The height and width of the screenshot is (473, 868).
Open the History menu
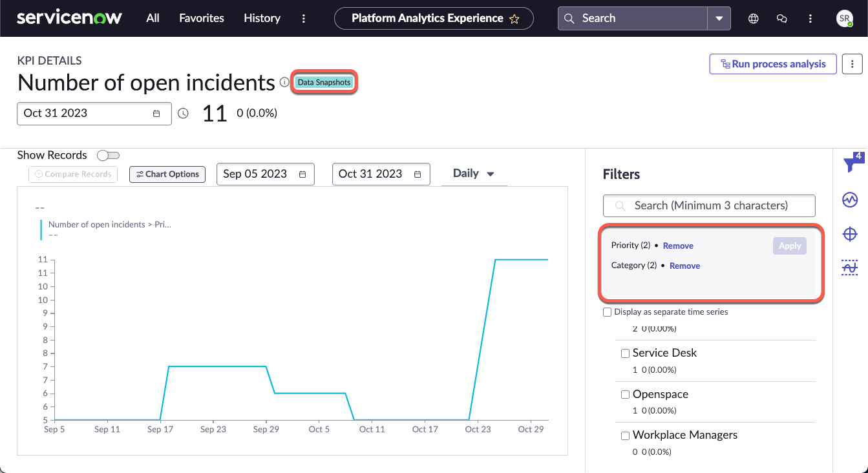click(262, 18)
